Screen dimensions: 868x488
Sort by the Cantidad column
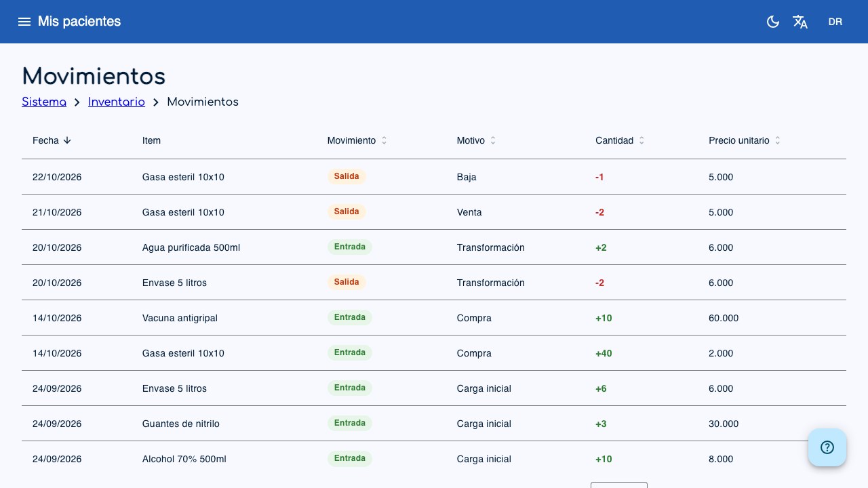point(620,140)
